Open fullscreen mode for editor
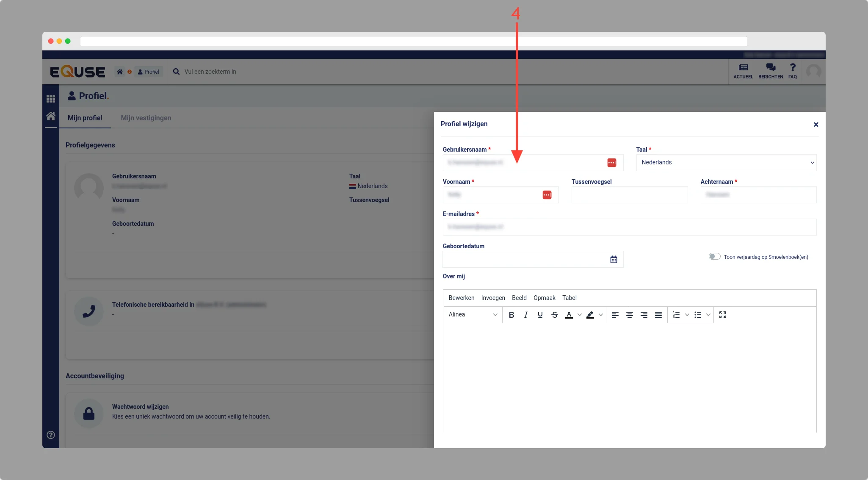Screen dimensions: 868x480 (723, 315)
